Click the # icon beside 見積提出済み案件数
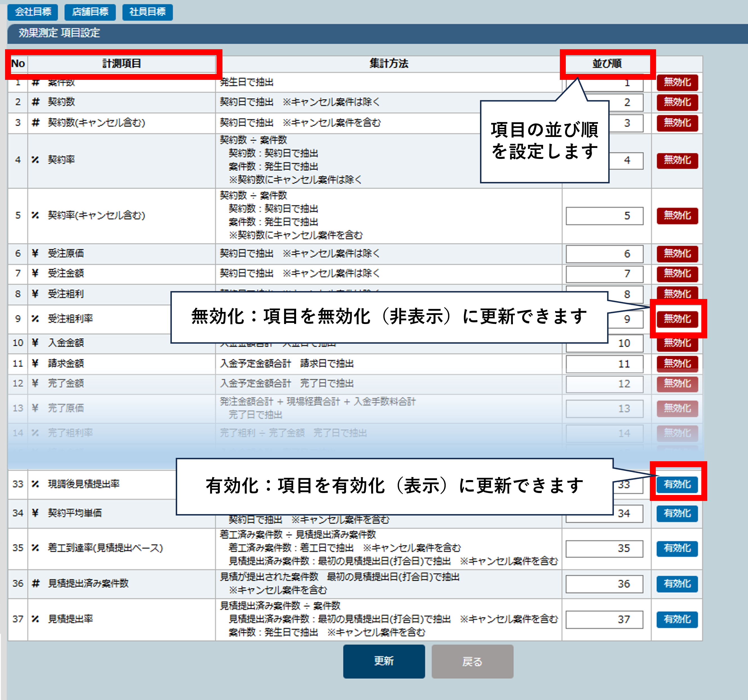This screenshot has height=700, width=748. 35,583
